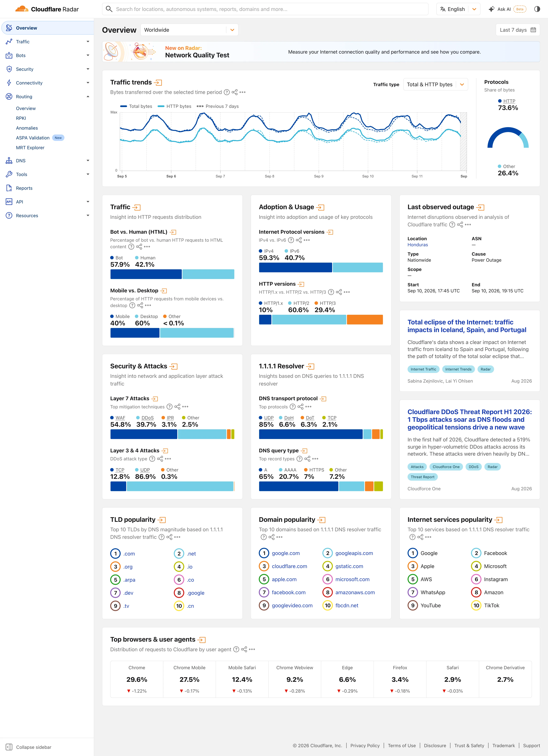
Task: Click the Network Quality Test banner
Action: pyautogui.click(x=321, y=52)
